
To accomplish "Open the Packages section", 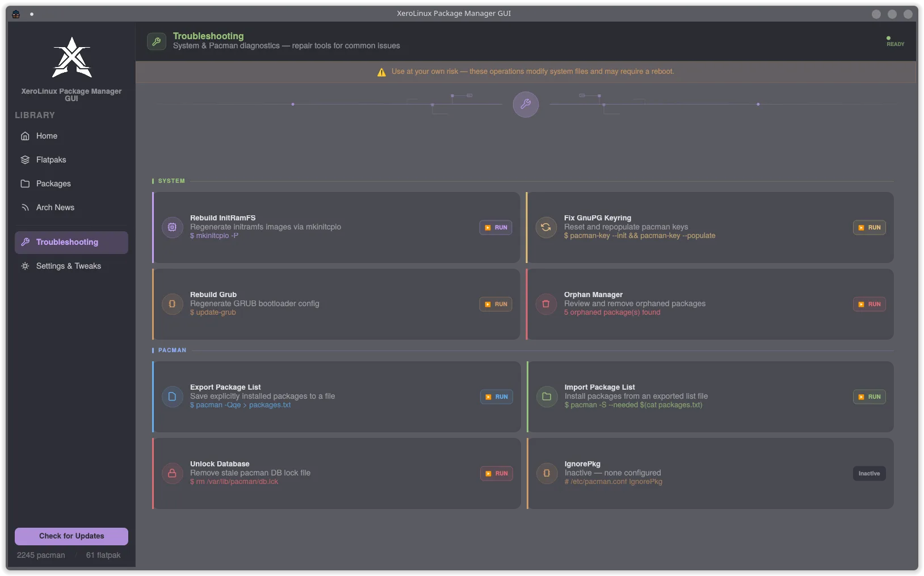I will click(x=72, y=184).
